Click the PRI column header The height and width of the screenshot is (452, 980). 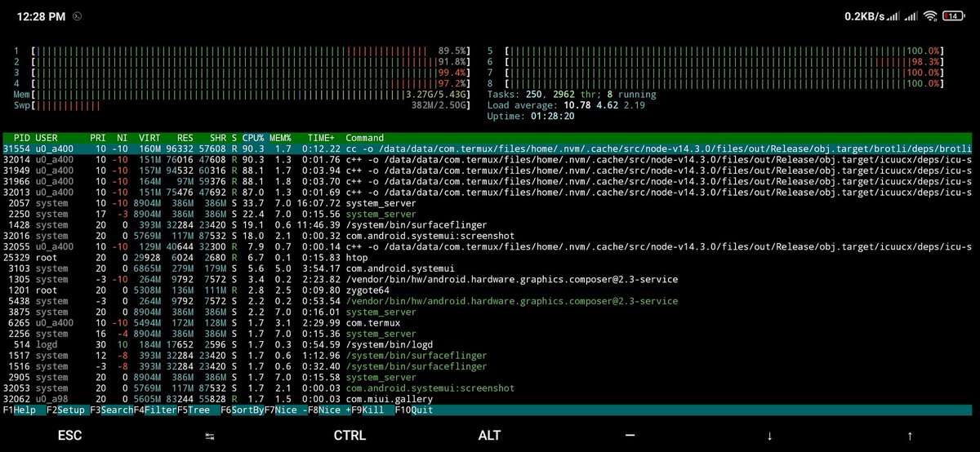98,138
